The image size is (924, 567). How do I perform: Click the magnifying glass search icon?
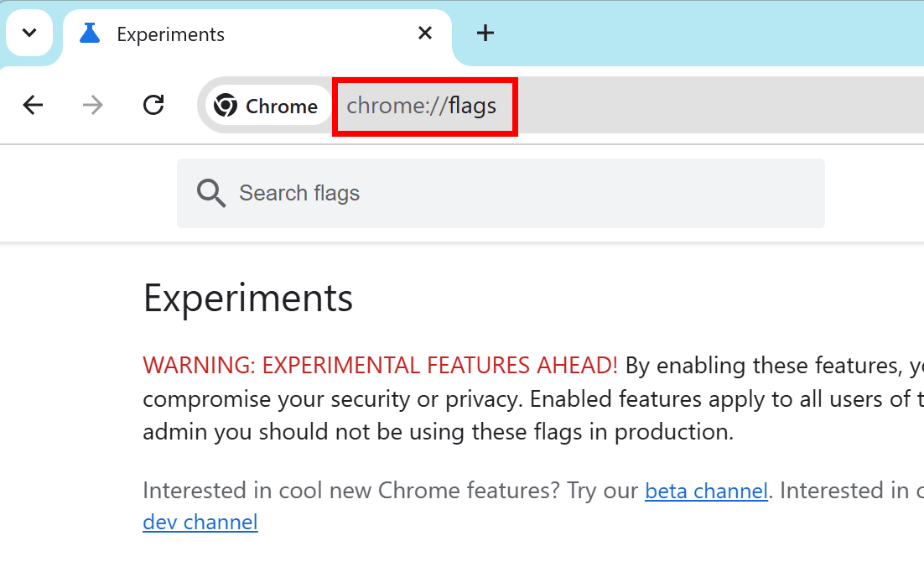click(x=211, y=193)
